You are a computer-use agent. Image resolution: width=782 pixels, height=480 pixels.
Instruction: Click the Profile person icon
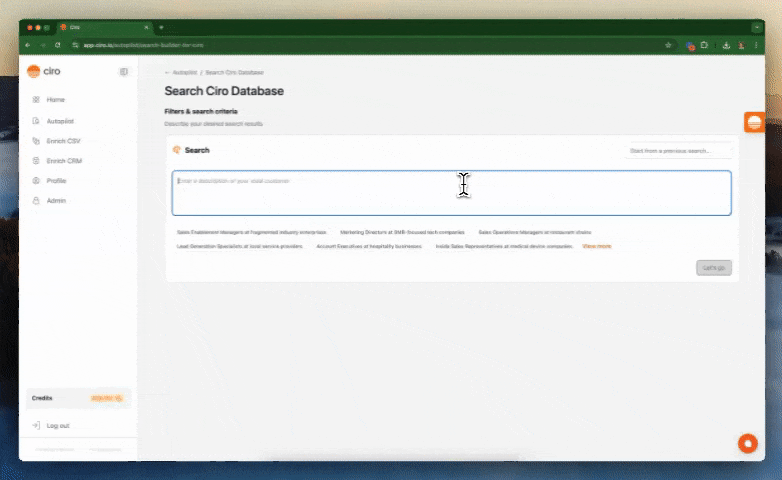click(36, 181)
